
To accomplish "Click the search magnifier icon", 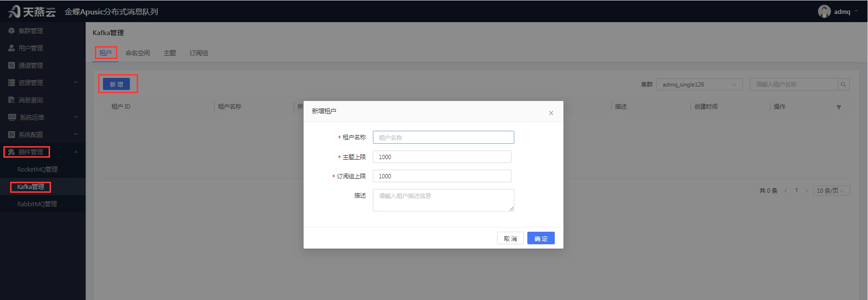I will coord(843,85).
